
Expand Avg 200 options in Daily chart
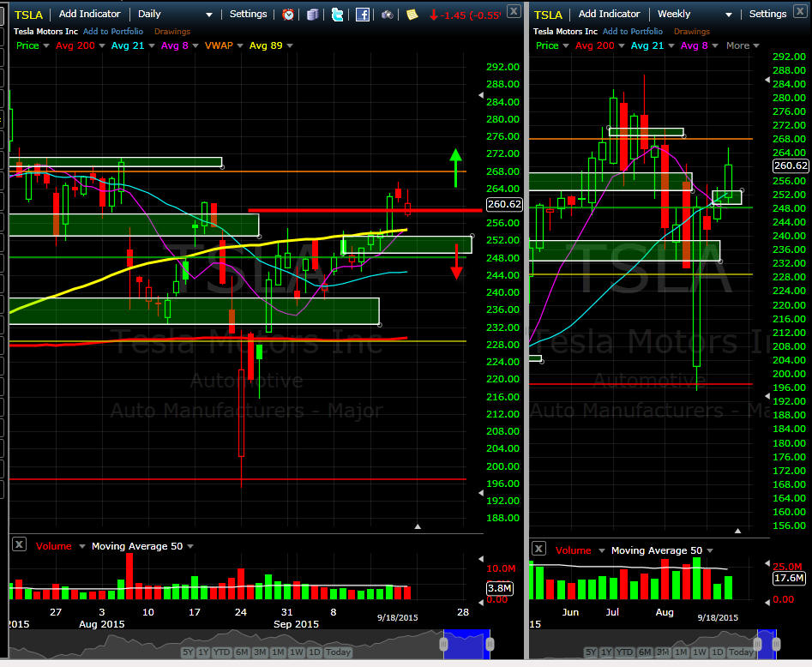[x=102, y=46]
